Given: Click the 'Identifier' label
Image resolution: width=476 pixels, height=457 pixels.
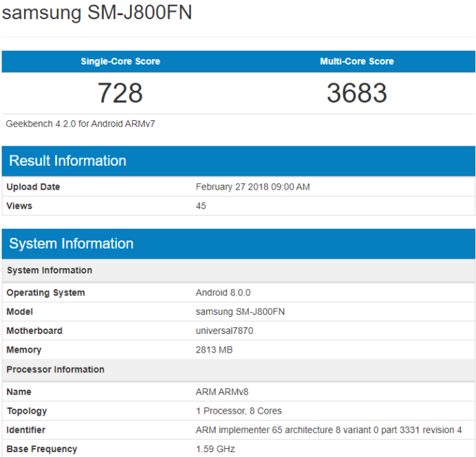Looking at the screenshot, I should point(26,430).
